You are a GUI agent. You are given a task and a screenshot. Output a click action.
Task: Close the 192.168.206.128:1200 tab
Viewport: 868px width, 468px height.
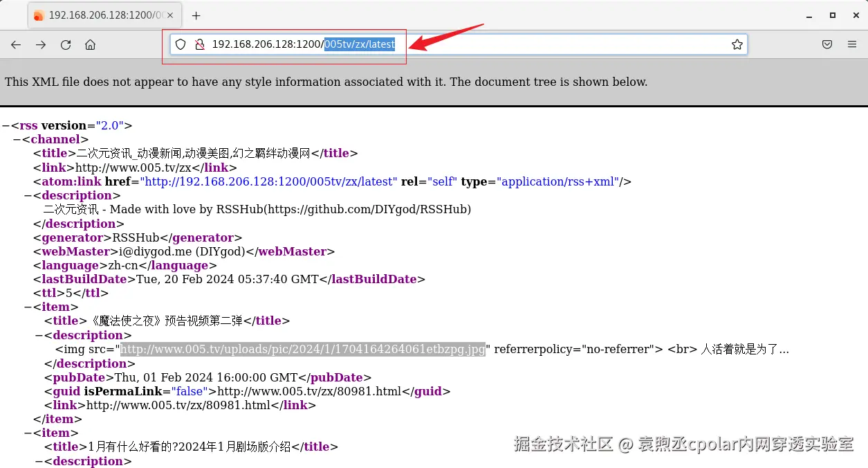[170, 15]
